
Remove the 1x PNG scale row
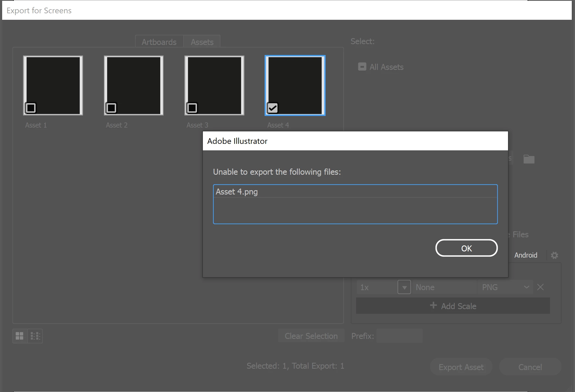click(x=540, y=287)
